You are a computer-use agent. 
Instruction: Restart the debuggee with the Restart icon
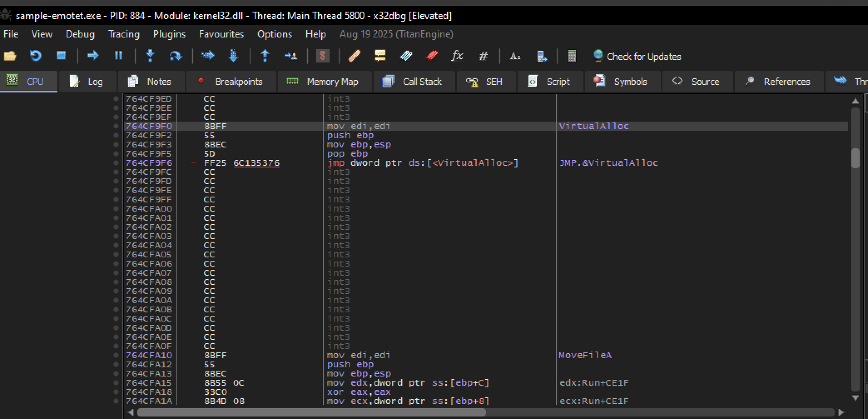point(36,56)
